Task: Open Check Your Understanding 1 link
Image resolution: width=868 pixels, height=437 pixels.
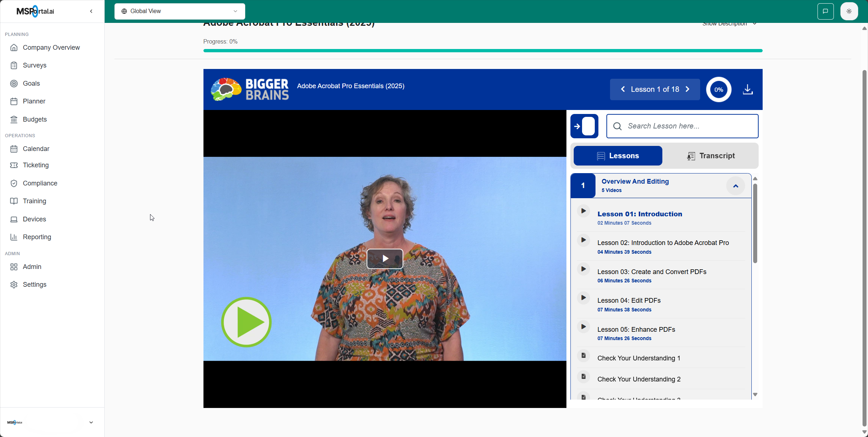Action: [x=639, y=358]
